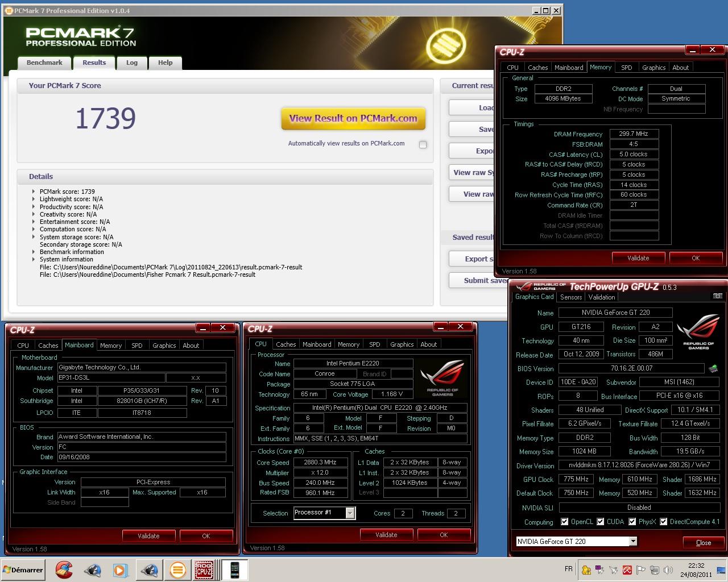This screenshot has width=728, height=582.
Task: Expand the Creativity score entry
Action: click(x=34, y=214)
